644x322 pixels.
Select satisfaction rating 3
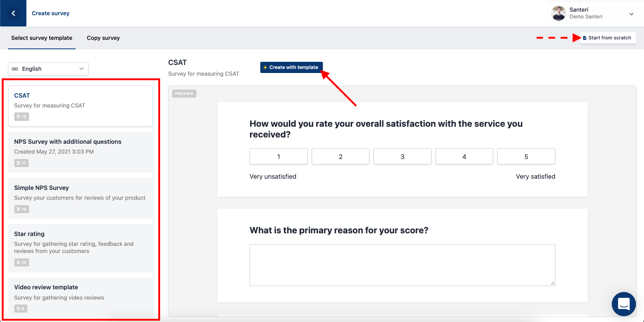coord(402,157)
